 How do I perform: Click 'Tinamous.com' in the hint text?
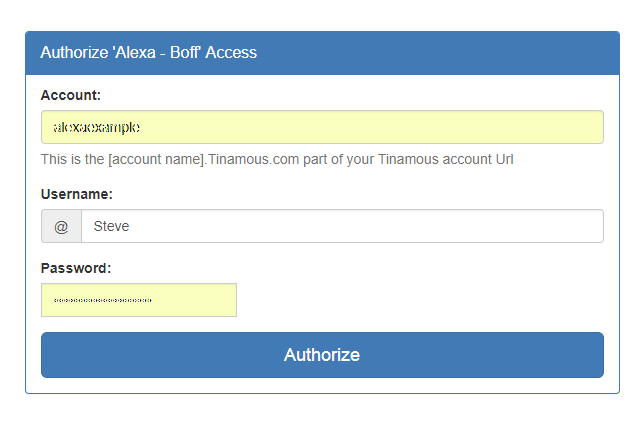254,159
